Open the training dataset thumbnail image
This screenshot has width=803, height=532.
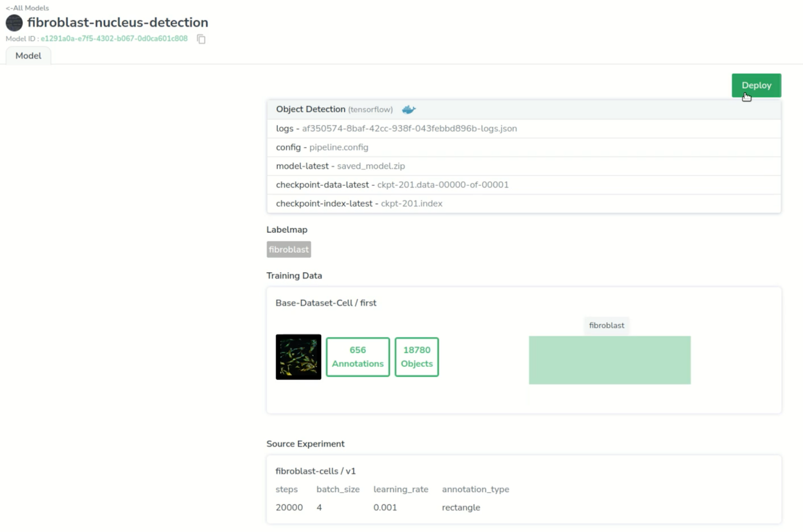[x=298, y=357]
